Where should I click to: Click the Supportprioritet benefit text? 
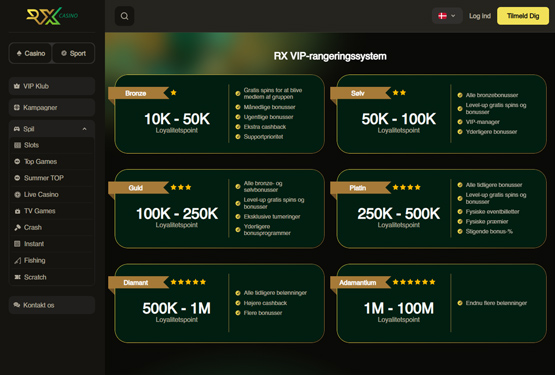(263, 137)
